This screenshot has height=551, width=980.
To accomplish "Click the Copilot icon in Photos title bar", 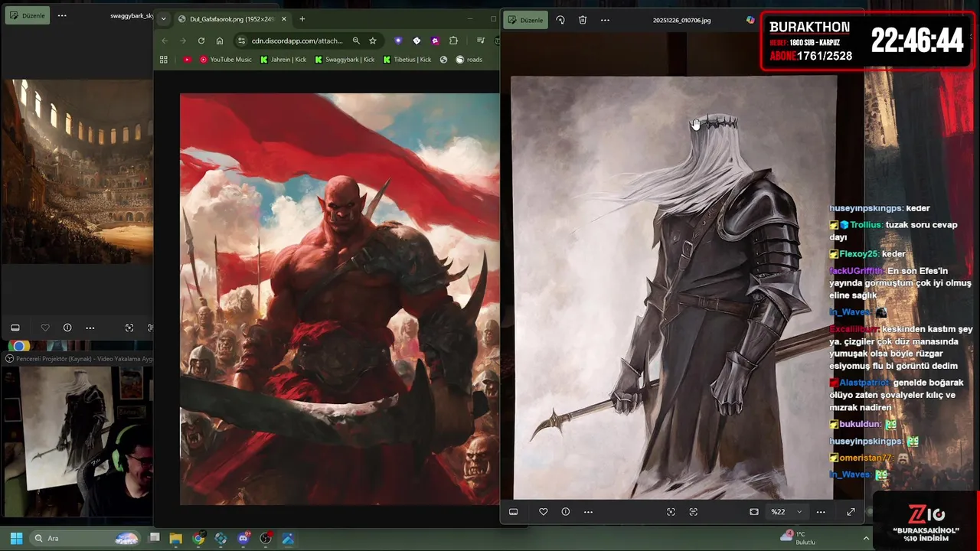I will [x=750, y=20].
